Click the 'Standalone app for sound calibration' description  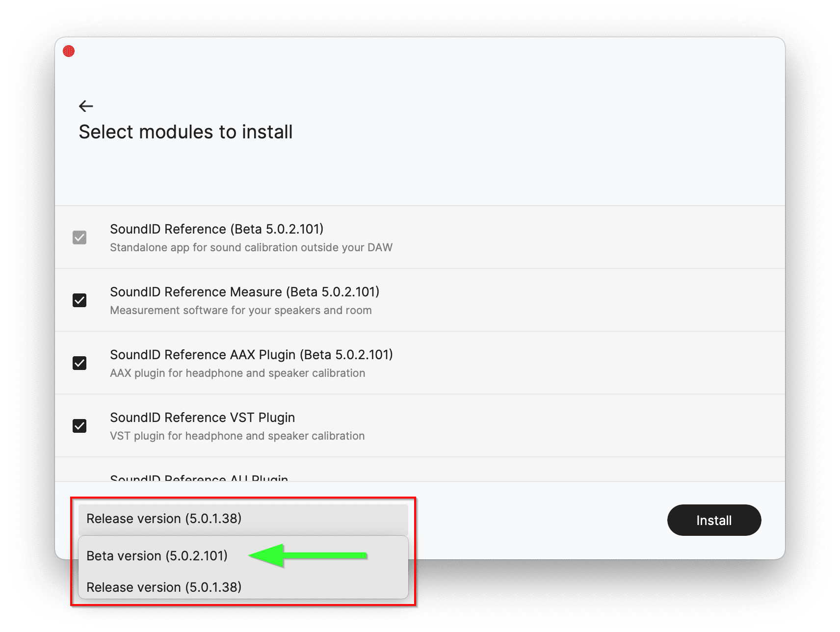(251, 248)
